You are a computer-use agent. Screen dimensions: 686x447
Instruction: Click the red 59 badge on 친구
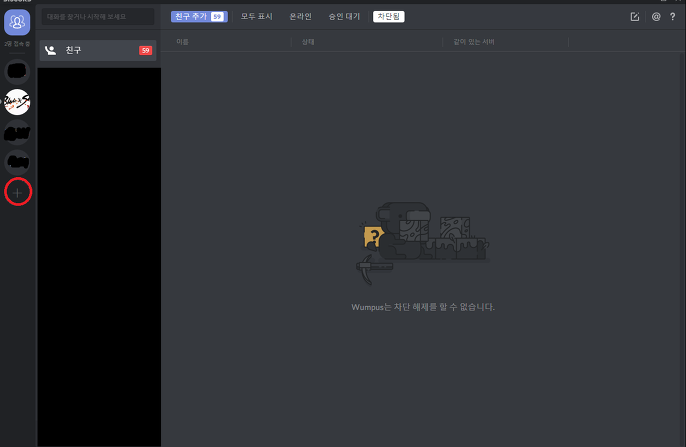[x=145, y=50]
